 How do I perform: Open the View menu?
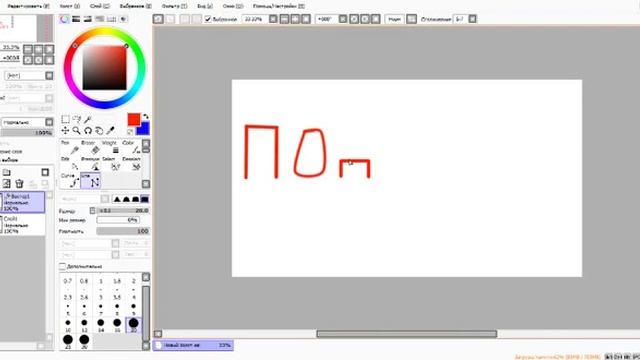point(205,6)
